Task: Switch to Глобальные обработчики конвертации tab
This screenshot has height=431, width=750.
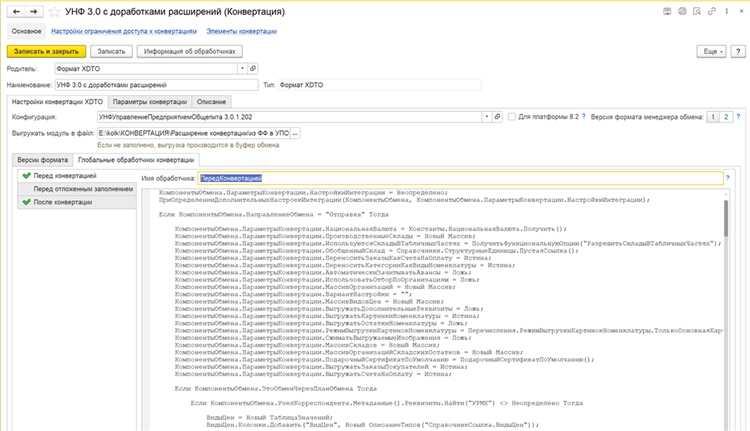Action: coord(136,160)
